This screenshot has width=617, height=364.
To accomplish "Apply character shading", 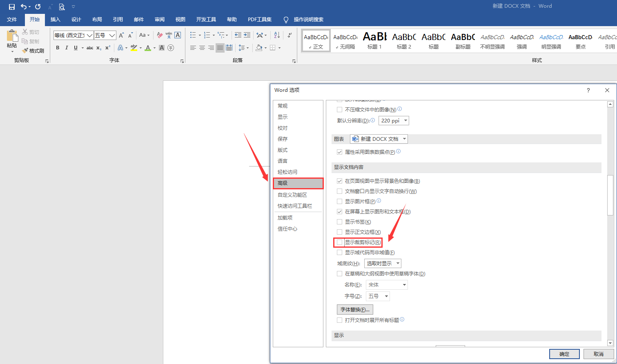I will tap(162, 48).
